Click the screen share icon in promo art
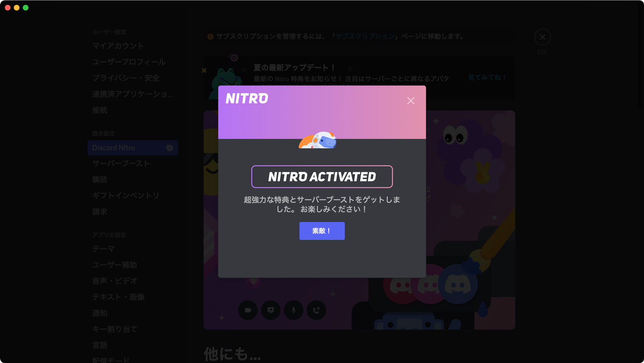The image size is (644, 363). (271, 310)
